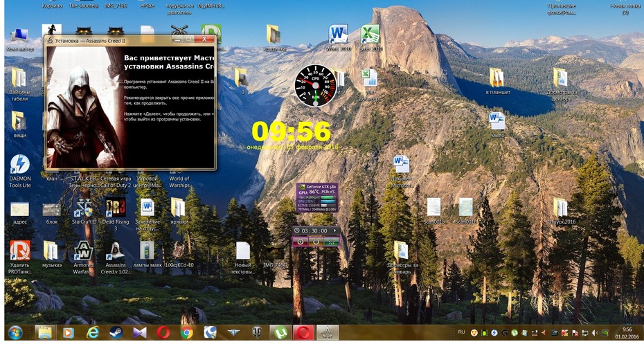Image resolution: width=644 pixels, height=362 pixels.
Task: Open the 'музыка' folder on desktop
Action: pos(51,253)
